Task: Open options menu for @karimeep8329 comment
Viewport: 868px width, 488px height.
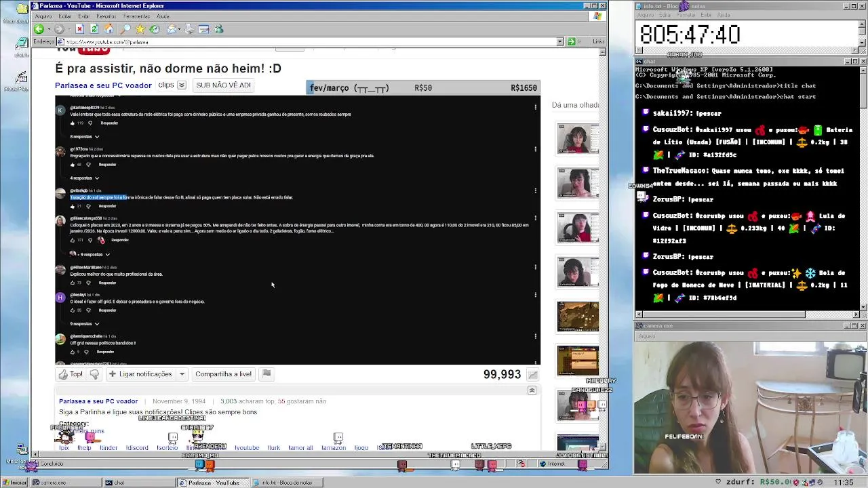Action: click(535, 107)
